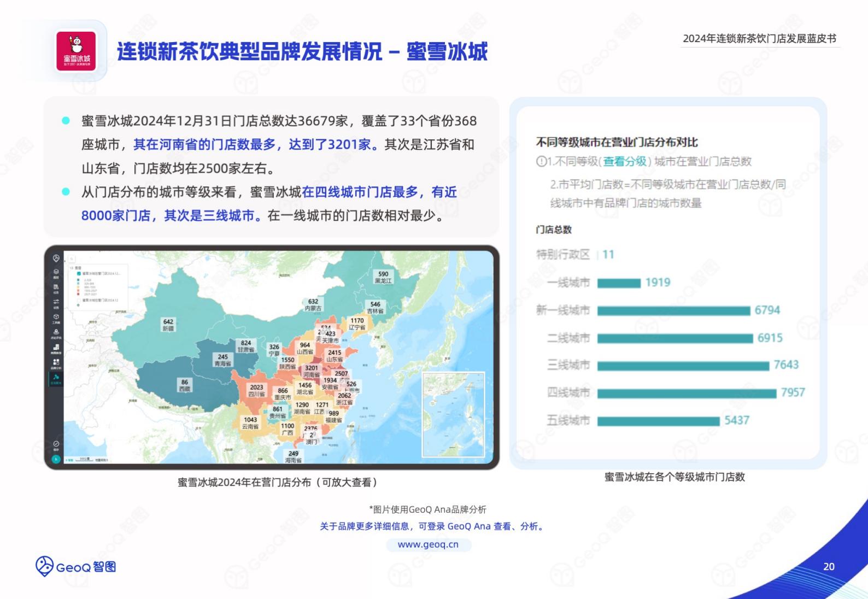Click the 青海省 245 map label
868x599 pixels.
coord(222,360)
